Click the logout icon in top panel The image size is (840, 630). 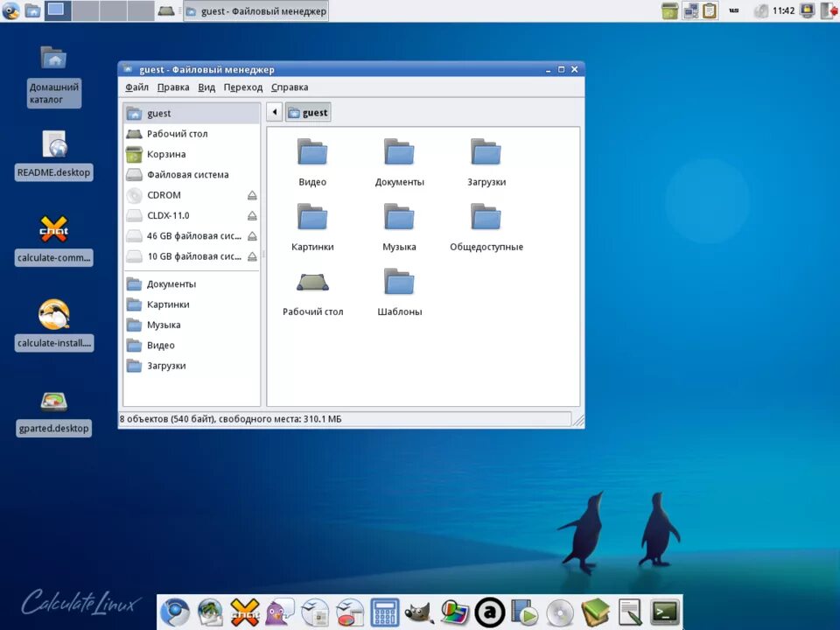(x=829, y=10)
